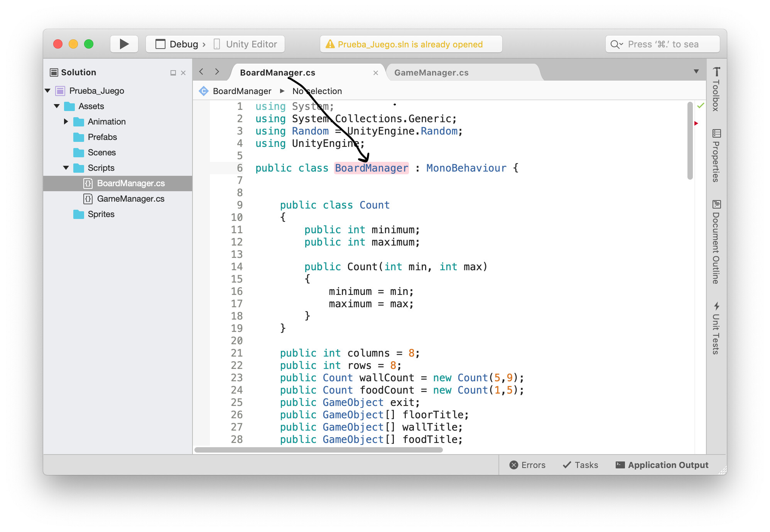Navigate forward with right arrow

click(x=217, y=72)
